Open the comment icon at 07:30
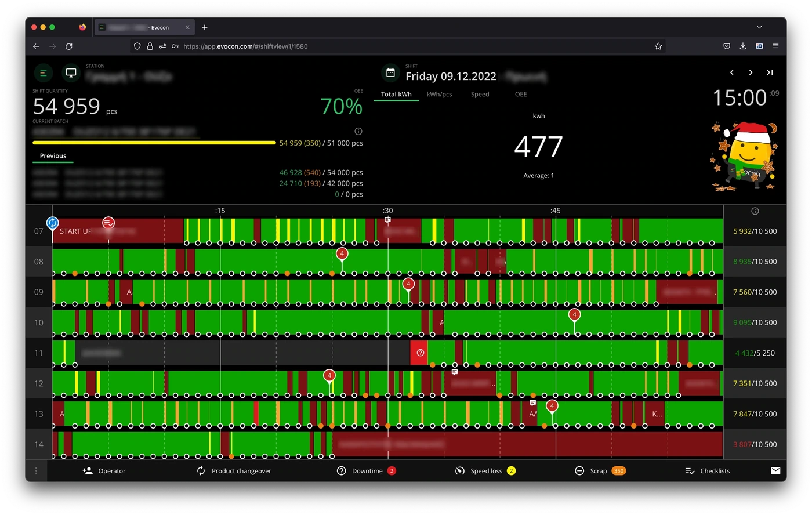 [x=387, y=220]
